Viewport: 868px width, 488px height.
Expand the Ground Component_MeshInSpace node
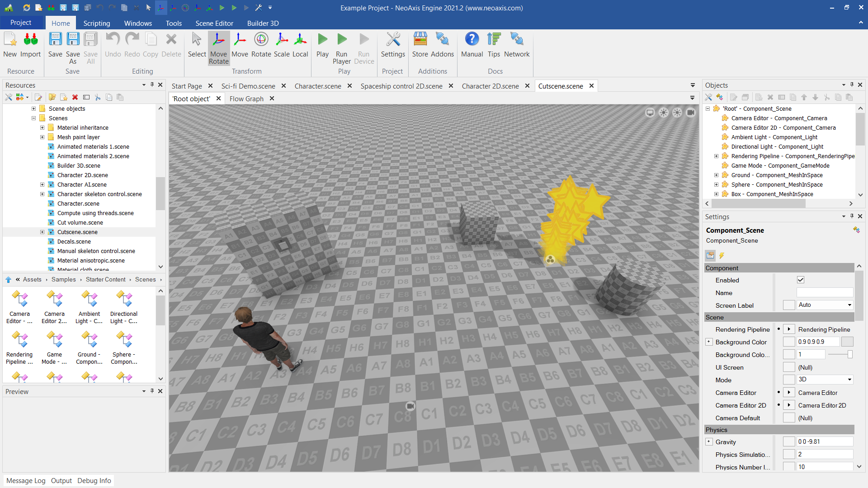click(716, 175)
